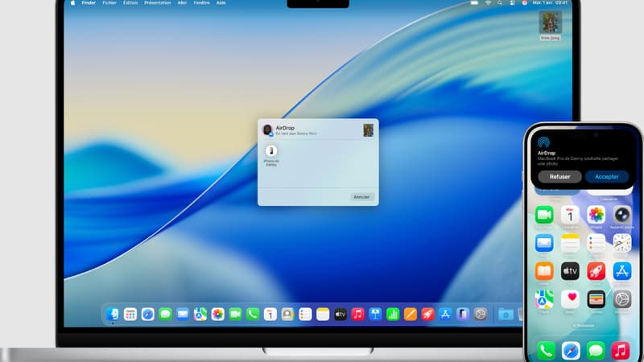Open the Music app in the dock

tap(357, 315)
